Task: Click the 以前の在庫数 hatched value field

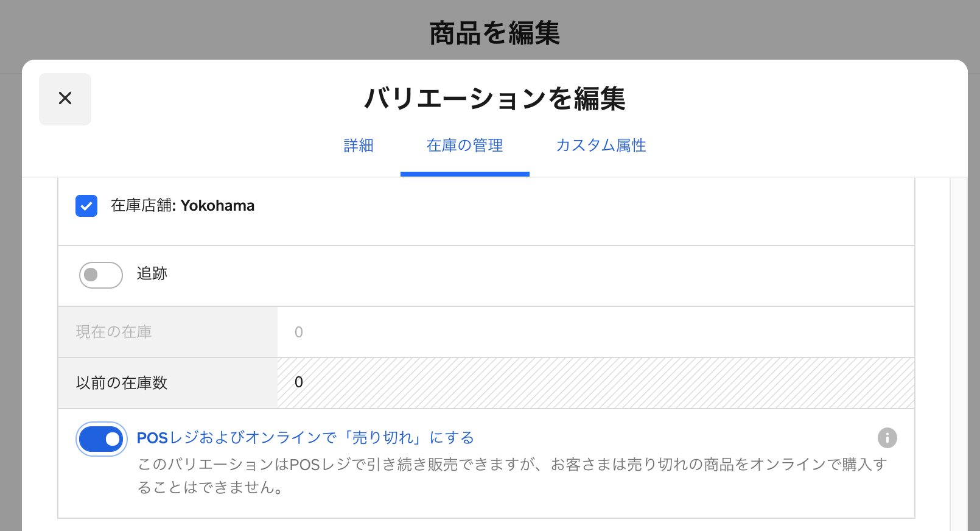Action: tap(595, 383)
